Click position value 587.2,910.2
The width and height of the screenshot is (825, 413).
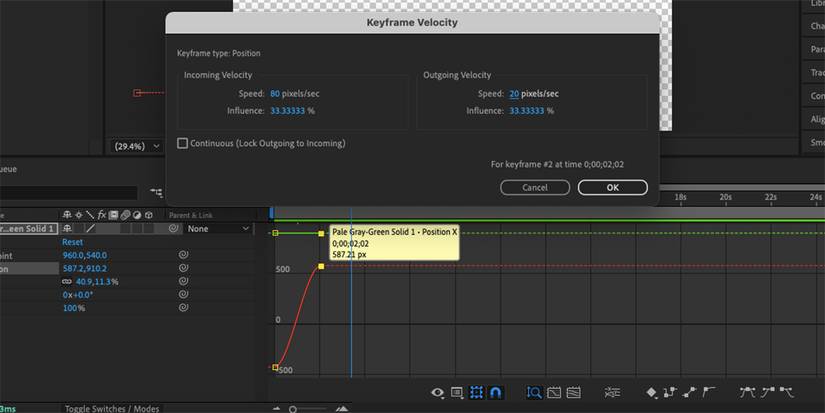click(85, 268)
